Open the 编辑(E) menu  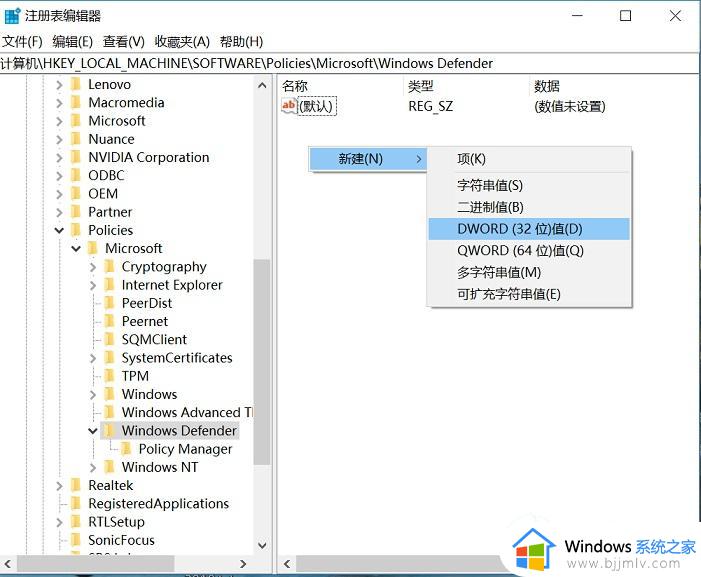(72, 42)
